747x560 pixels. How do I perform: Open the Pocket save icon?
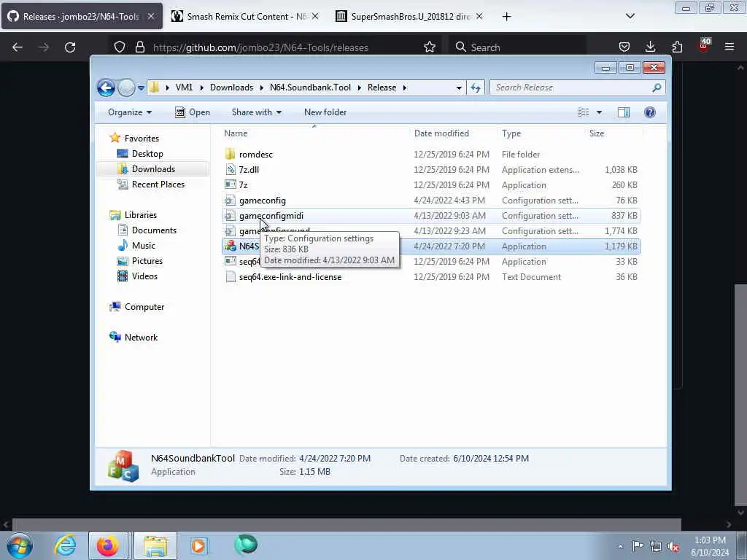[x=624, y=47]
